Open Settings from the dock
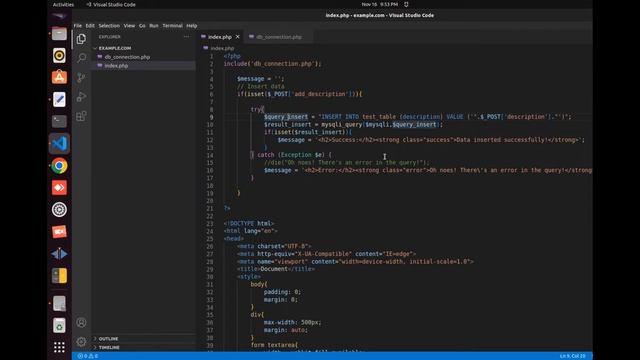This screenshot has height=360, width=640. [x=59, y=209]
